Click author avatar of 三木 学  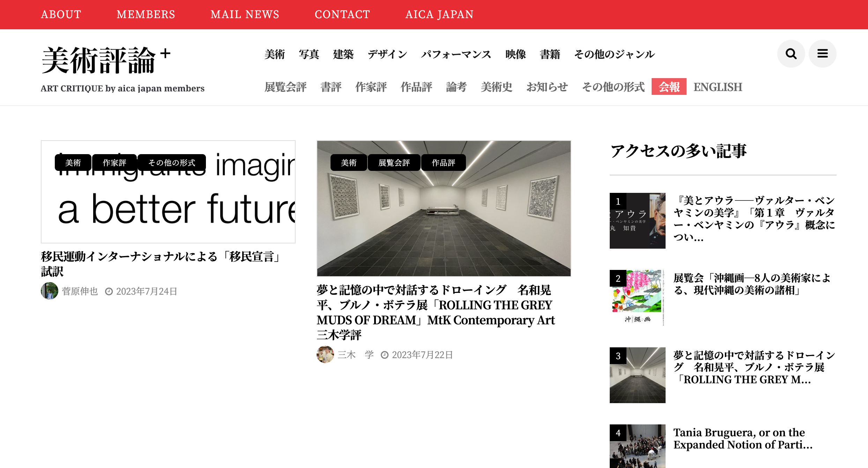coord(325,354)
